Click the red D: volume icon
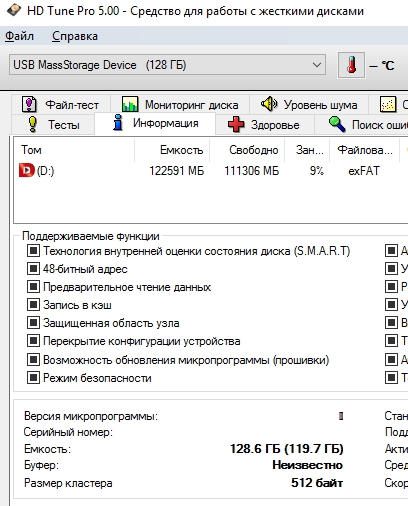The width and height of the screenshot is (408, 506). coord(27,170)
